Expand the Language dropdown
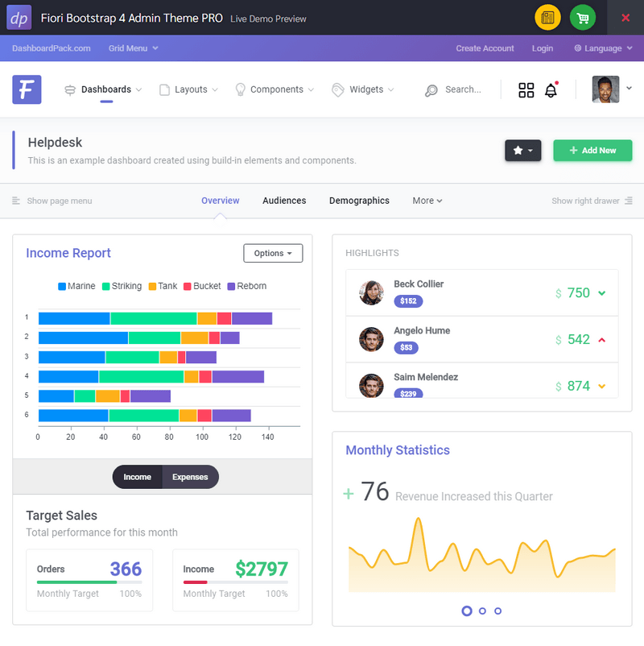 click(x=603, y=48)
